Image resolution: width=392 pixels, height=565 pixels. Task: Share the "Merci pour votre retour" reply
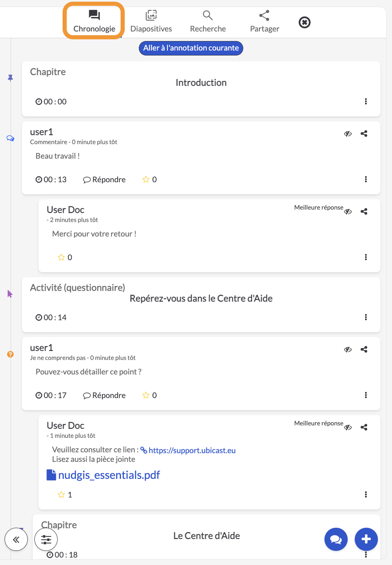[x=364, y=212]
